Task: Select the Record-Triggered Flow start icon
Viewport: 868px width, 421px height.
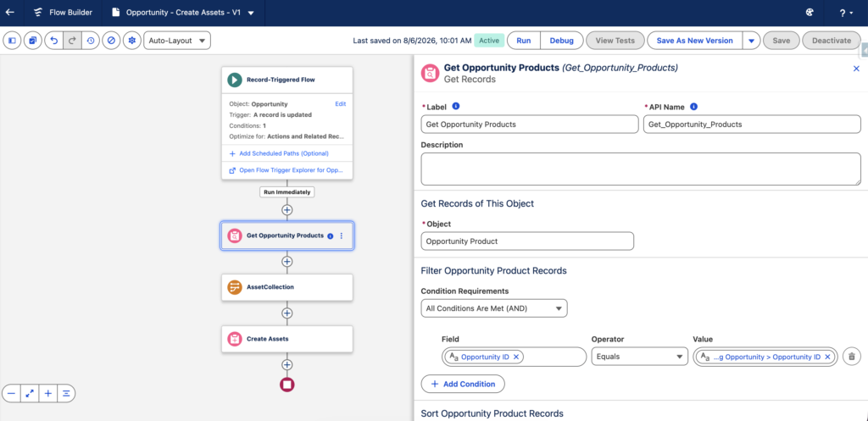Action: coord(234,80)
